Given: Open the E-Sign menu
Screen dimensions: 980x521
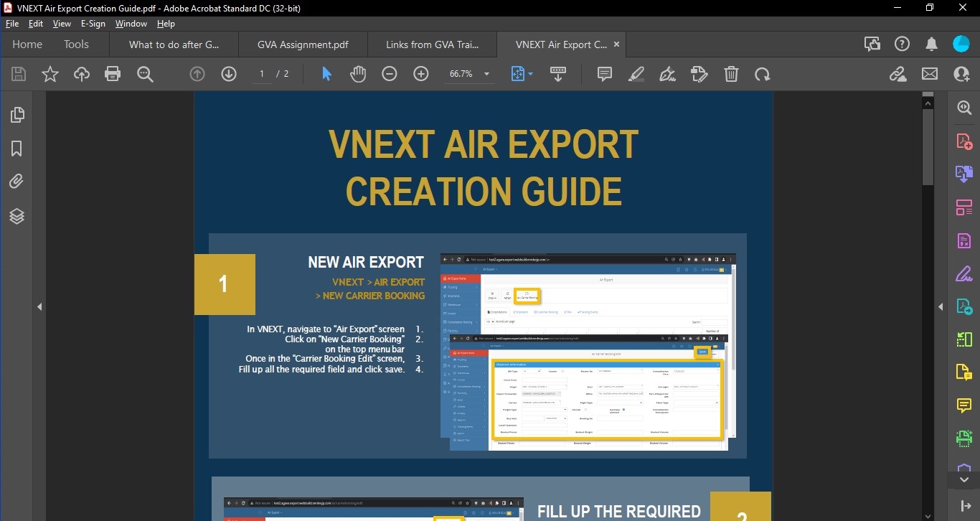Looking at the screenshot, I should pyautogui.click(x=93, y=24).
